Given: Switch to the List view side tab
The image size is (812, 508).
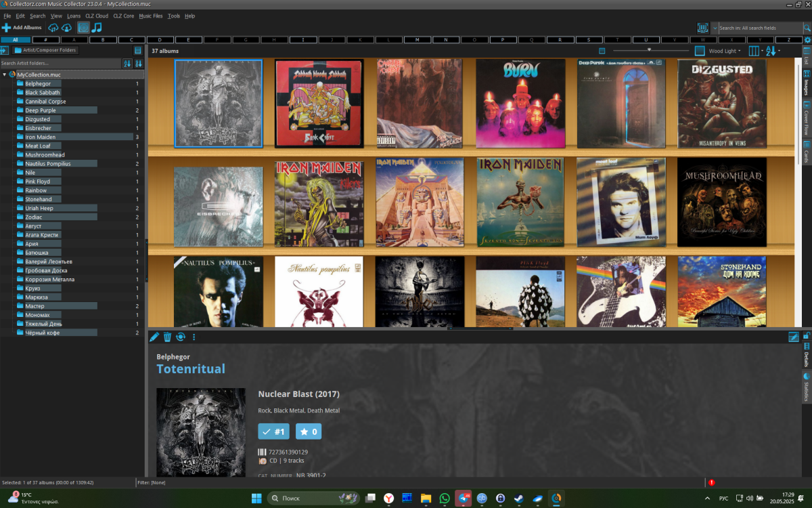Looking at the screenshot, I should pyautogui.click(x=807, y=57).
